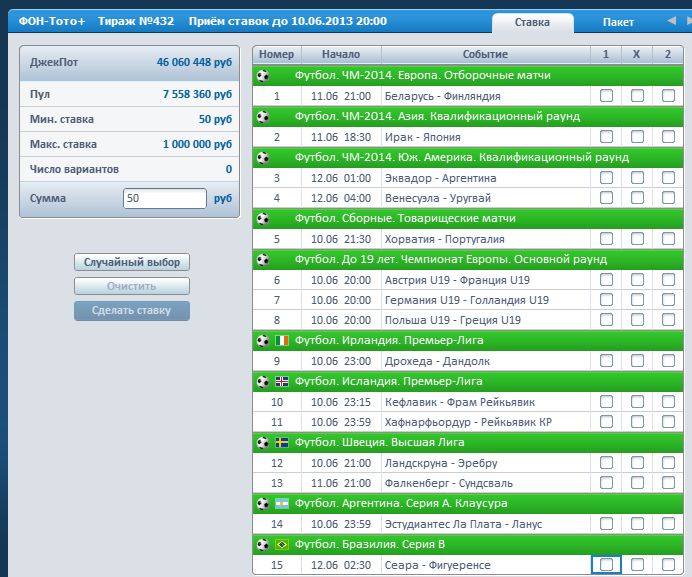The image size is (692, 577).
Task: Click the Iceland flag icon
Action: click(282, 381)
